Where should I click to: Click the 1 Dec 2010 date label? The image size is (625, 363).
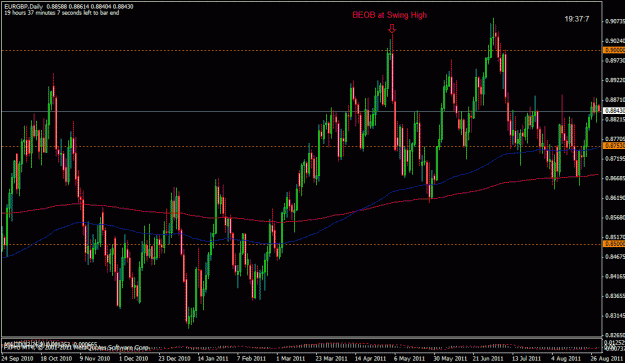134,358
